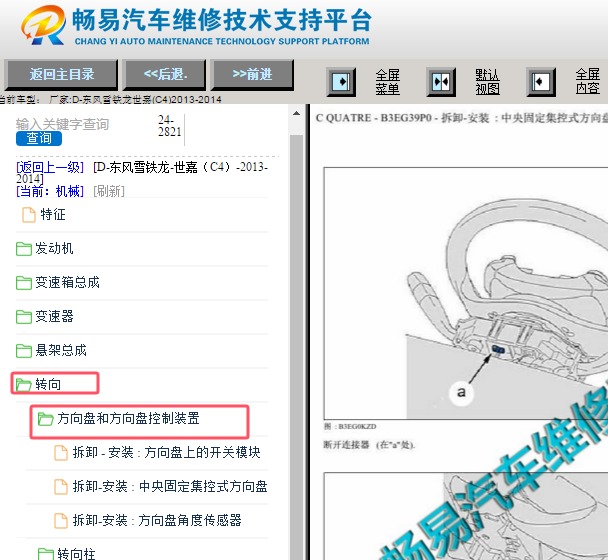
Task: Expand the 变速箱总成 folder
Action: tap(67, 282)
